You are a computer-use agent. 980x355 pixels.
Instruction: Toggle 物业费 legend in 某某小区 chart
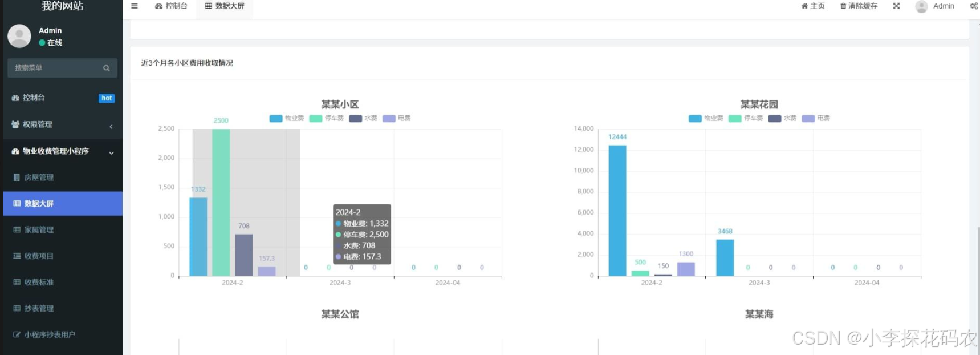point(287,119)
